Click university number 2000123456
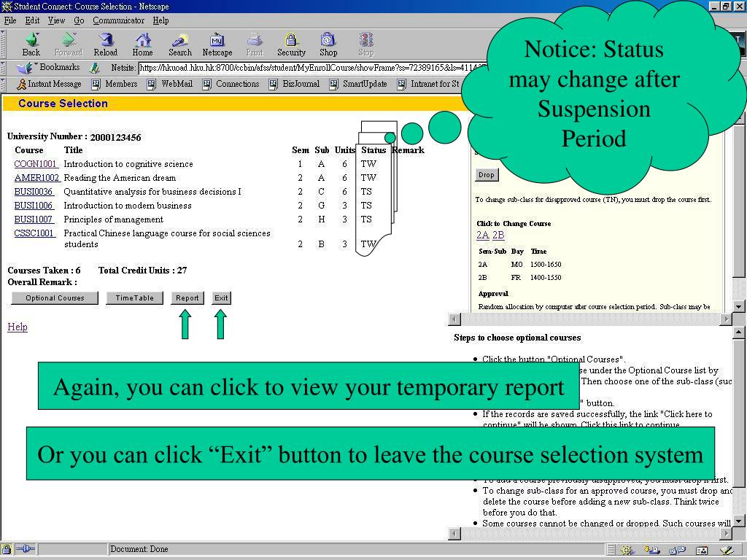 pyautogui.click(x=115, y=137)
